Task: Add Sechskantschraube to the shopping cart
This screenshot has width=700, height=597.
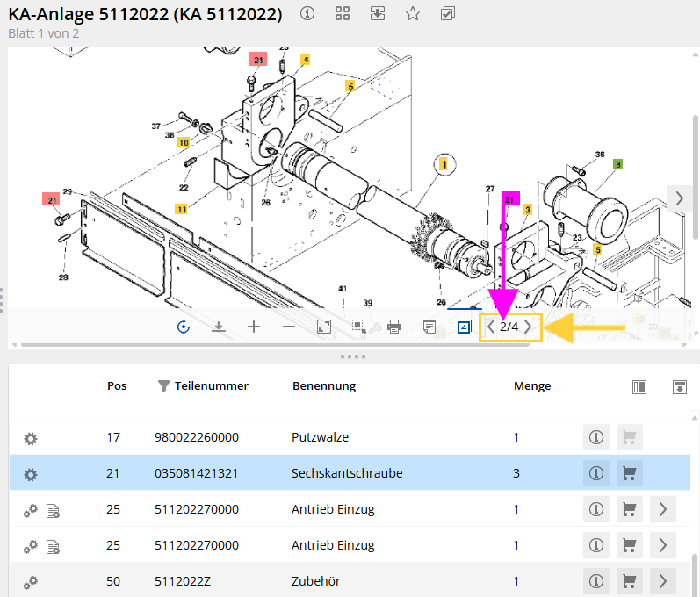Action: click(630, 473)
